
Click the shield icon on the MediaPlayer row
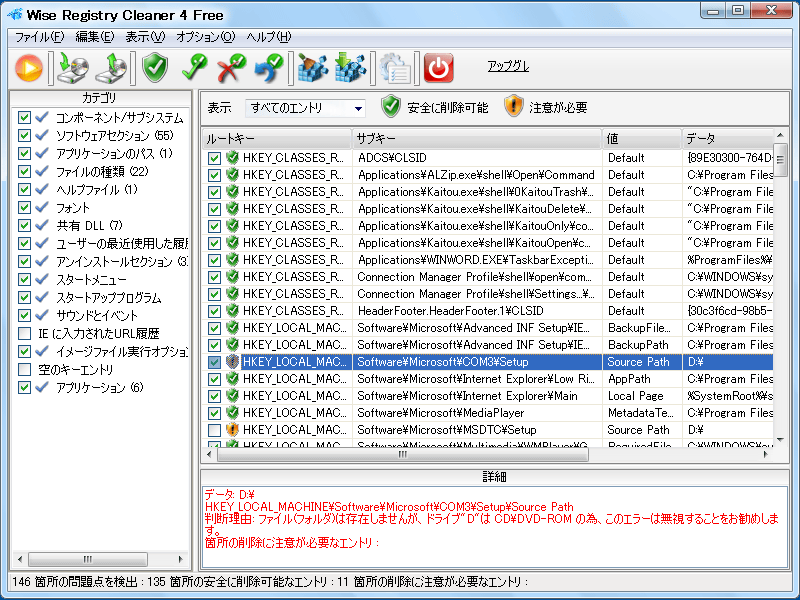(x=232, y=413)
